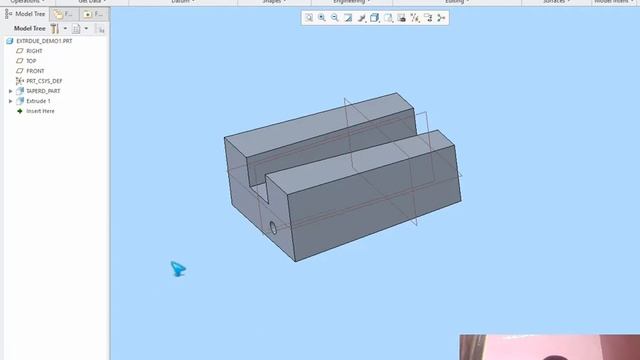
Task: Open the Rendering options icon
Action: click(362, 18)
